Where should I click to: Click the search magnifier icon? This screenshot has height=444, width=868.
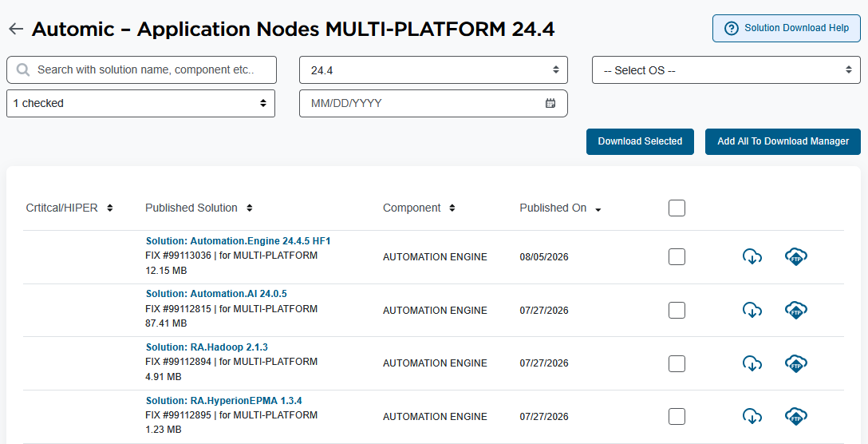22,69
